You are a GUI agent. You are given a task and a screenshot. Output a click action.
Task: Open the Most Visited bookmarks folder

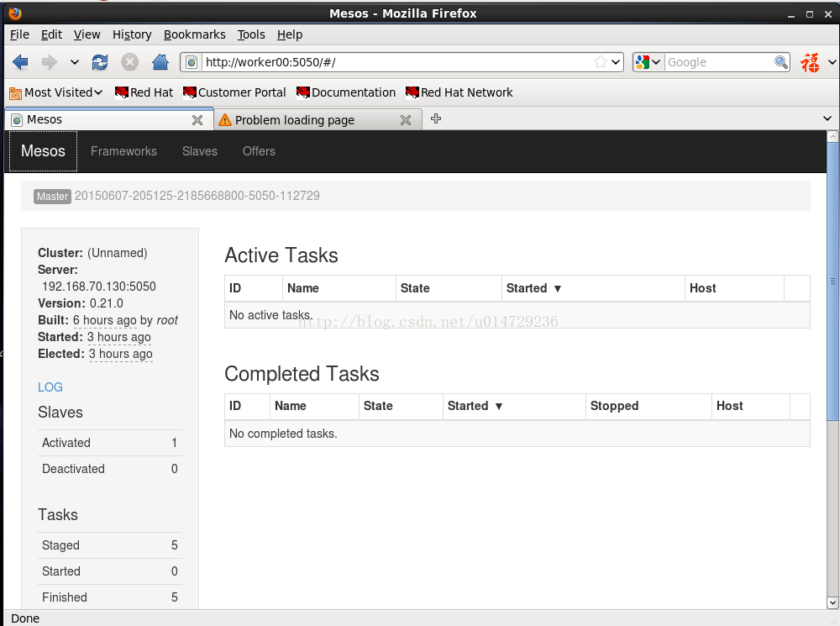tap(56, 92)
